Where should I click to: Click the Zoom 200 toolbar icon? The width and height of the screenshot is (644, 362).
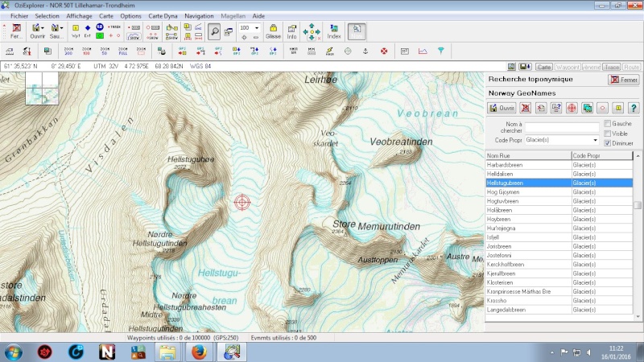pyautogui.click(x=68, y=51)
